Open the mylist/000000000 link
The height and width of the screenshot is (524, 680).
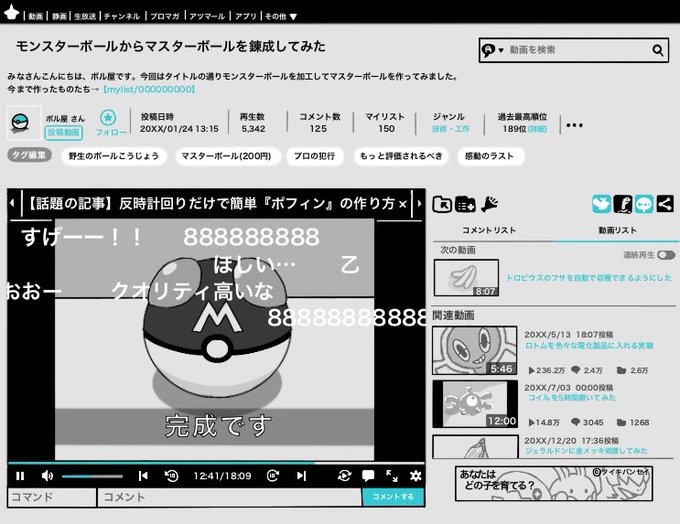click(x=149, y=89)
